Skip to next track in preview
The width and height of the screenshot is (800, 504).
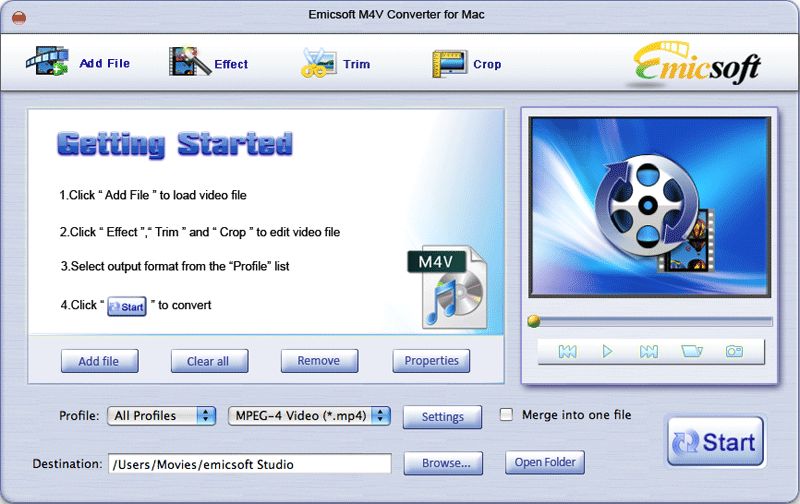pyautogui.click(x=648, y=351)
